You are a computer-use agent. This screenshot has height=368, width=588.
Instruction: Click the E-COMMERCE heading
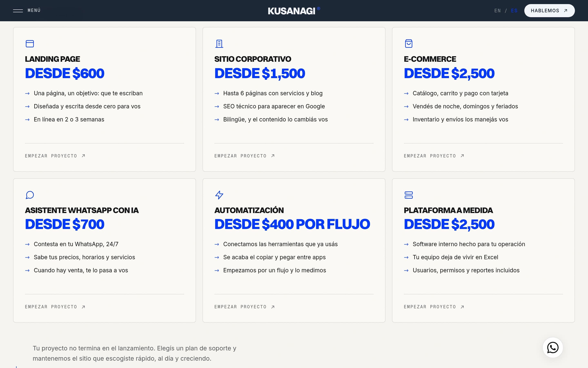tap(430, 59)
